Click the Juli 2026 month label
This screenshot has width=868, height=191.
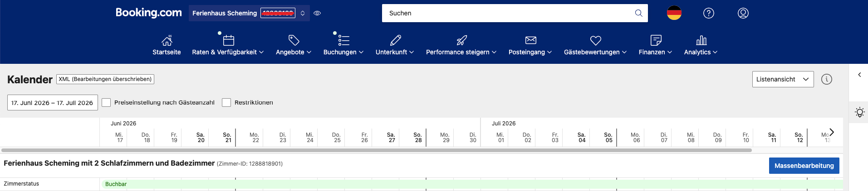(504, 123)
